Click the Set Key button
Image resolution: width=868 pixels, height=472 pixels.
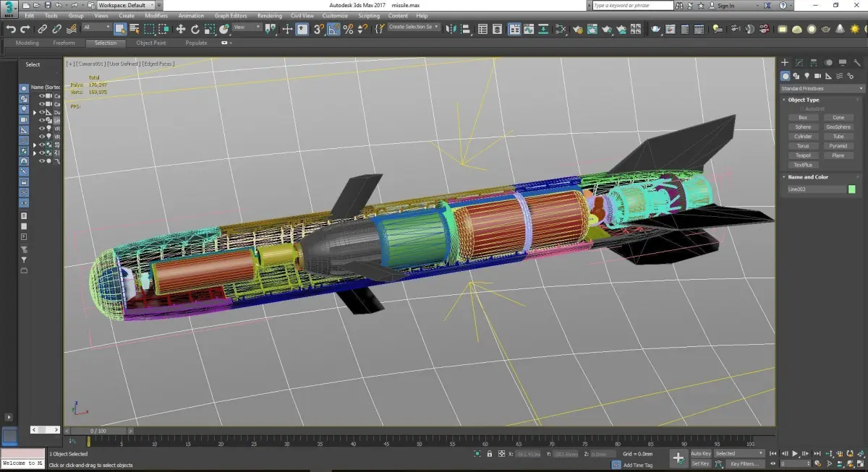(x=700, y=463)
